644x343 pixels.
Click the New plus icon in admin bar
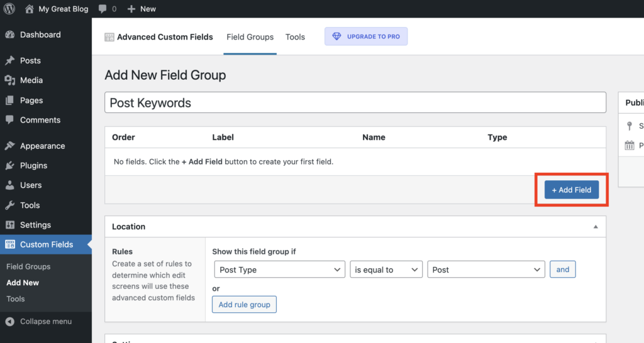click(x=131, y=9)
